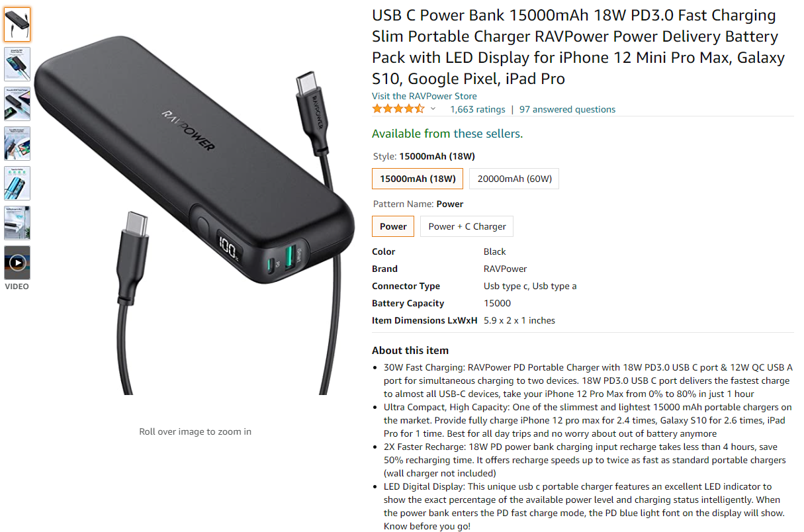Show the fourth product image thumbnail
The width and height of the screenshot is (804, 532).
click(x=17, y=143)
